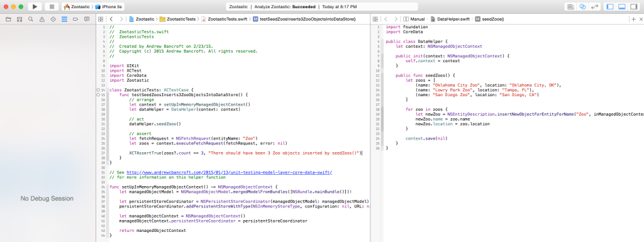This screenshot has height=242, width=644.
Task: Click the XCTAssertTrue assertion line
Action: pyautogui.click(x=245, y=153)
